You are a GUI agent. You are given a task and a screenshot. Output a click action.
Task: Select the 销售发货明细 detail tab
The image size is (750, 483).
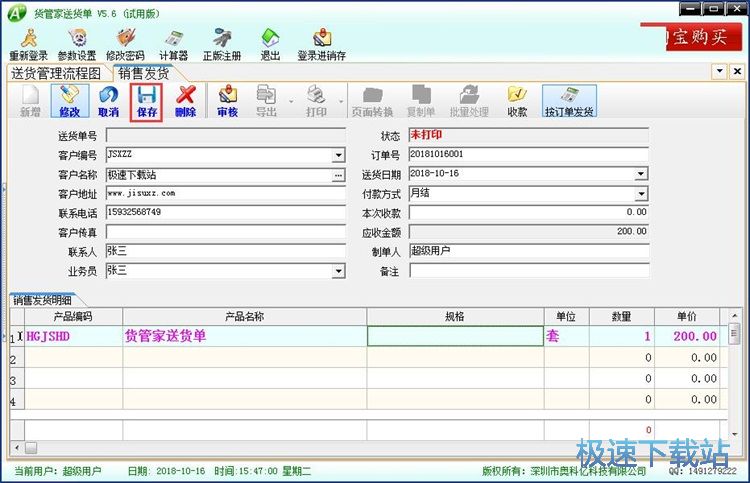click(43, 300)
